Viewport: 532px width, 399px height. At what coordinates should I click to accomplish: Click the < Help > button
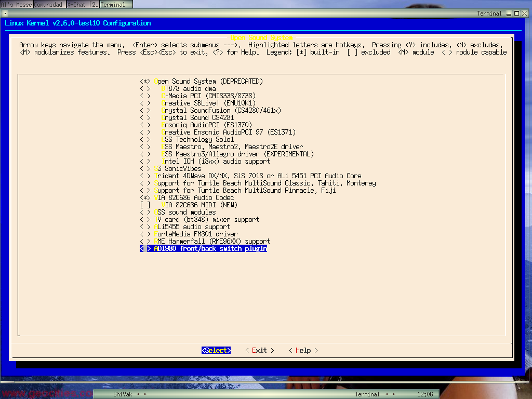(x=303, y=351)
